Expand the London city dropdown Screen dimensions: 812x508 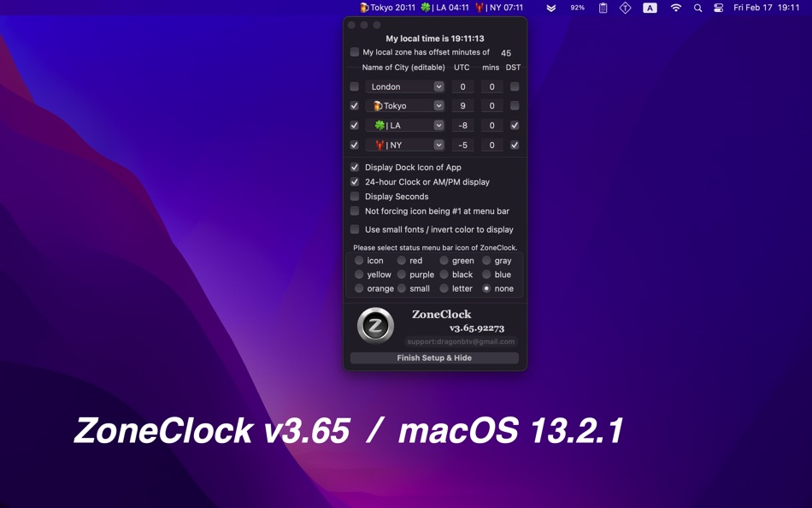[x=438, y=86]
